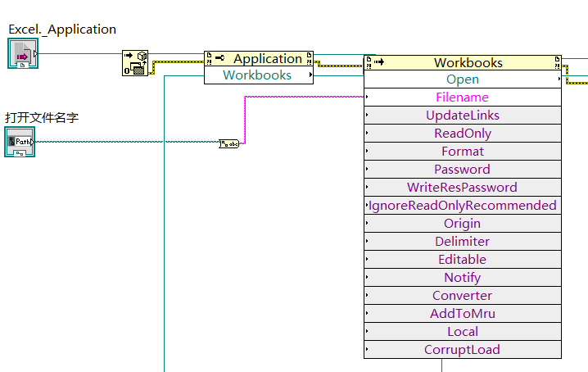Click the Converter parameter row

[x=463, y=296]
